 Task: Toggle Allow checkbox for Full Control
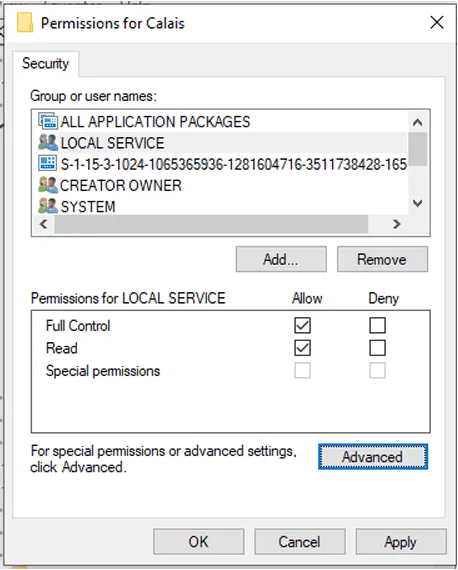[302, 325]
